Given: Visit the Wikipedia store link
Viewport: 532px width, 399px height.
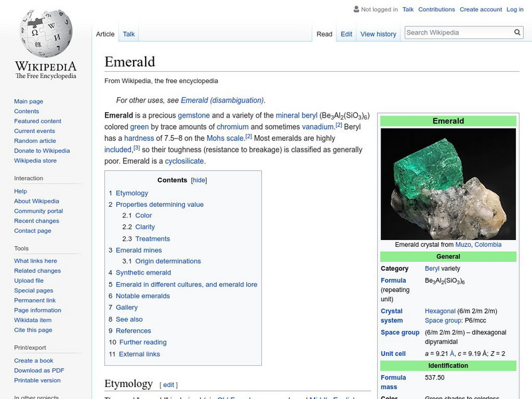Looking at the screenshot, I should (x=35, y=160).
